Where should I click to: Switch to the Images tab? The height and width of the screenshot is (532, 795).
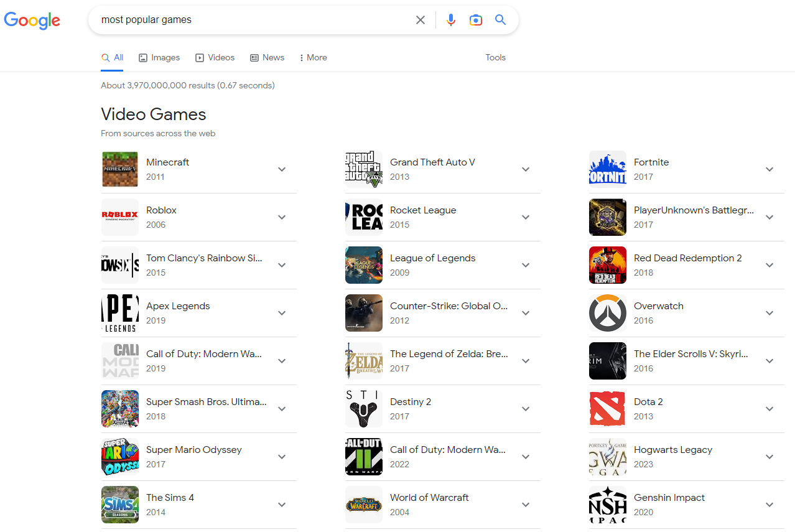pos(159,57)
